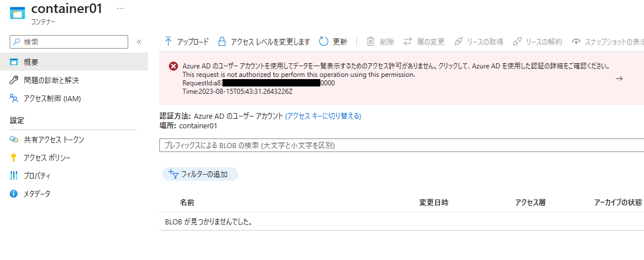Click the delete (削除) trash can icon

click(371, 41)
